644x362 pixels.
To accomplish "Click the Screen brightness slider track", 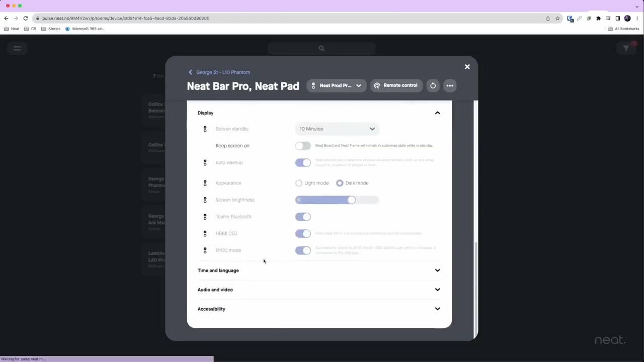I will click(337, 200).
